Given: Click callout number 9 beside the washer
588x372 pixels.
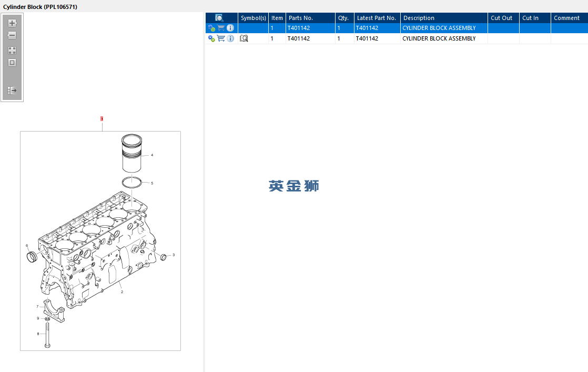Looking at the screenshot, I should tap(38, 318).
